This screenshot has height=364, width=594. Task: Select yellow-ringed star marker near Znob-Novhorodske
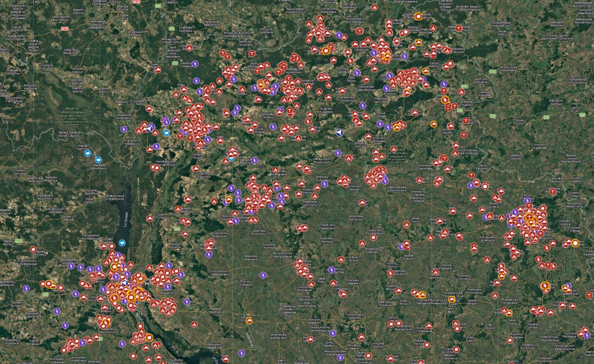(418, 16)
